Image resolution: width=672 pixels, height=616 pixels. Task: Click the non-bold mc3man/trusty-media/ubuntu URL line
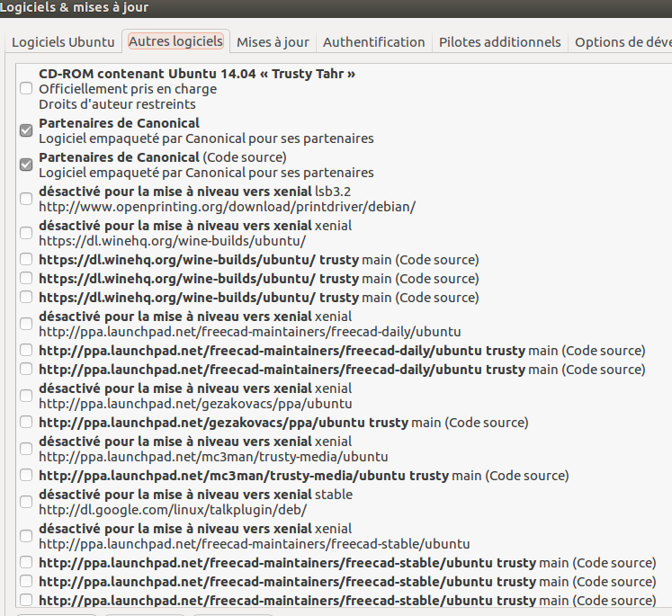tap(213, 457)
